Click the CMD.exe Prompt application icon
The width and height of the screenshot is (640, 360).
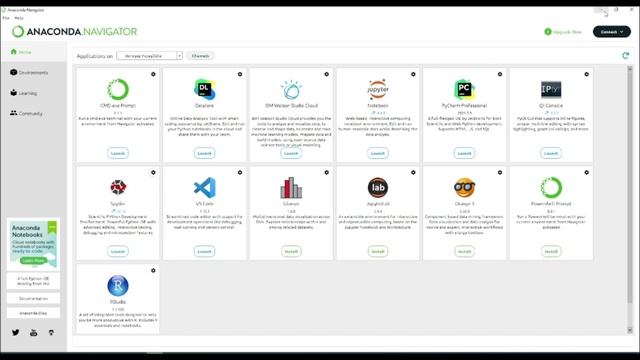[118, 89]
